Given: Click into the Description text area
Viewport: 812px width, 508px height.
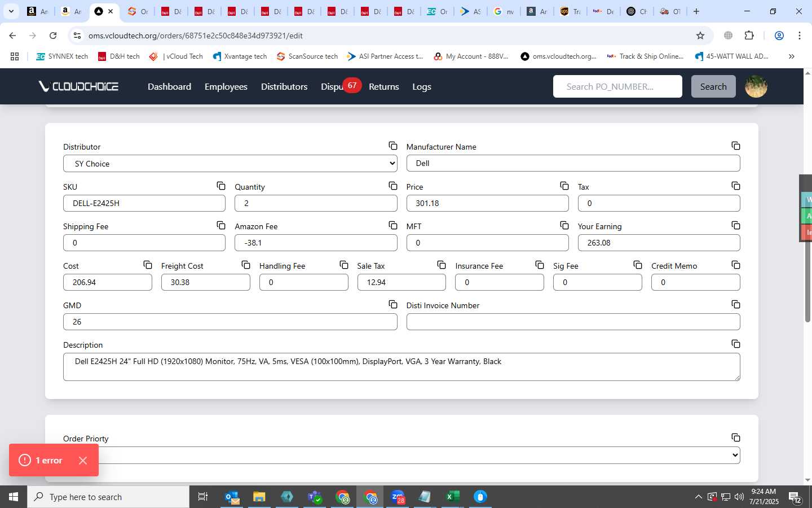Looking at the screenshot, I should (401, 367).
